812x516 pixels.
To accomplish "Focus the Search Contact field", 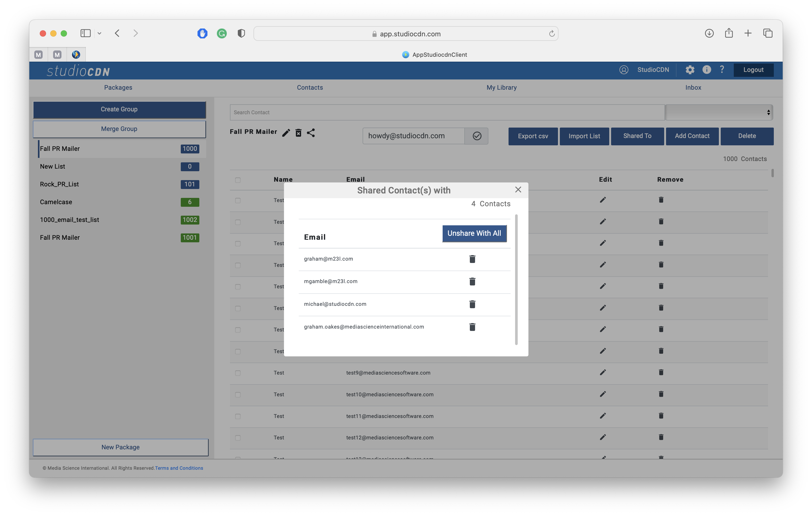I will point(447,112).
